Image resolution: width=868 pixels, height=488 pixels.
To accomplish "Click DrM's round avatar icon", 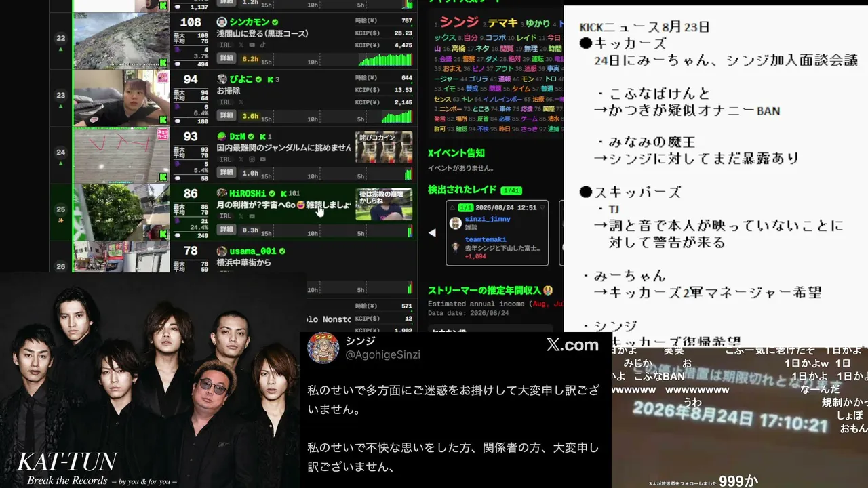I will (222, 136).
